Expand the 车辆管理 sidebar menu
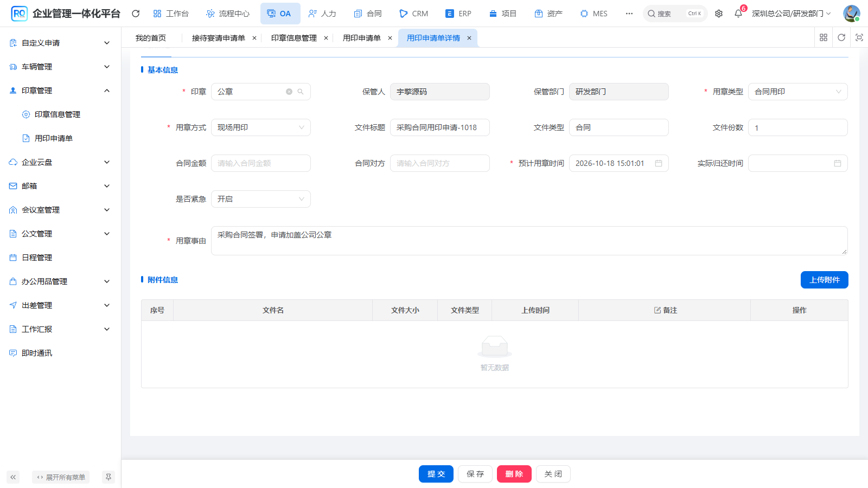This screenshot has width=868, height=488. (60, 67)
